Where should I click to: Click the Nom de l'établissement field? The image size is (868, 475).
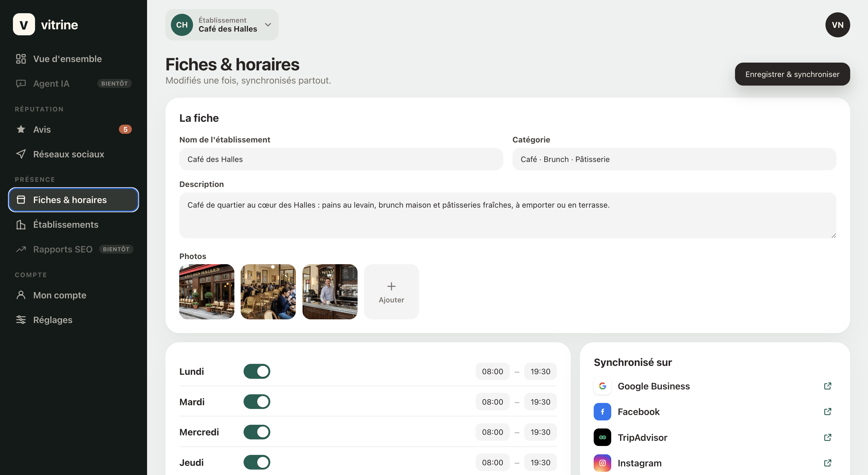[x=341, y=159]
